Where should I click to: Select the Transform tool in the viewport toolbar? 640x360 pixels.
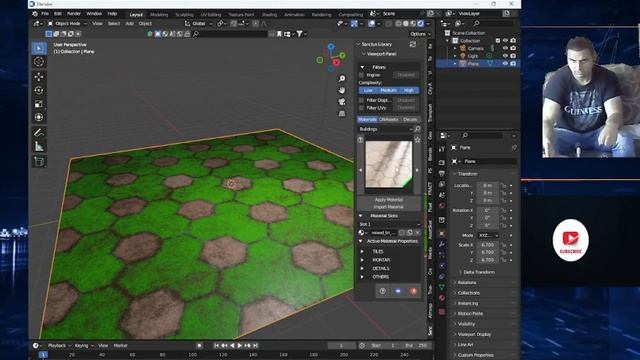coord(39,117)
